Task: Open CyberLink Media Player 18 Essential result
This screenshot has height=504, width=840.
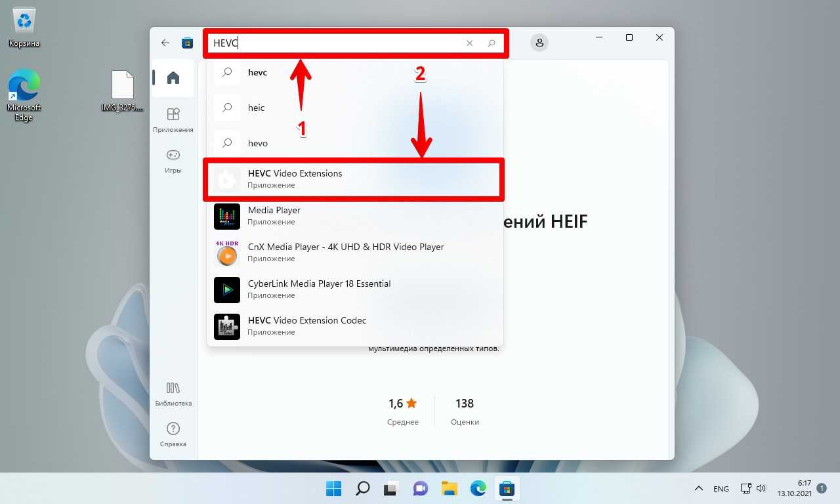Action: click(x=355, y=289)
